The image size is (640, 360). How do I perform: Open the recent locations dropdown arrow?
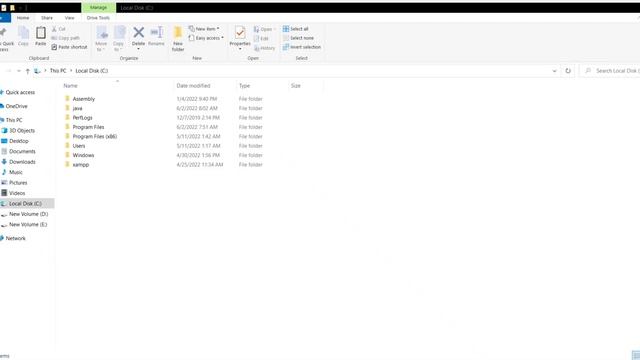pyautogui.click(x=19, y=71)
